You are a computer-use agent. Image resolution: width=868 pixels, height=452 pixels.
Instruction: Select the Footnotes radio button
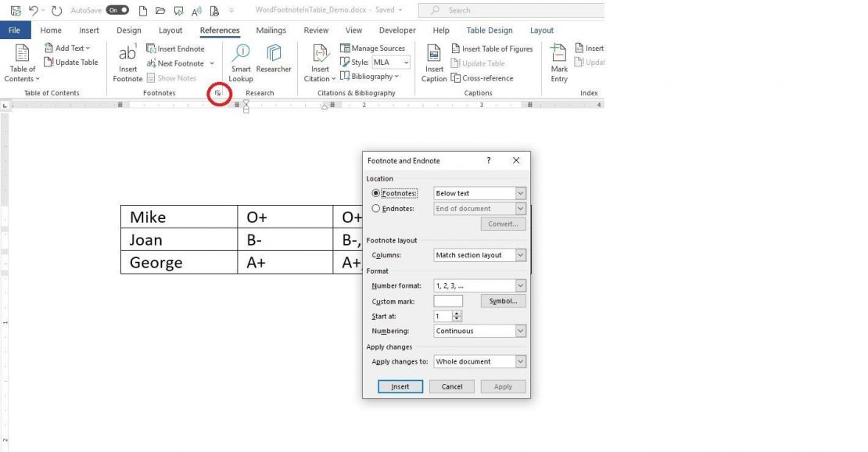point(376,192)
